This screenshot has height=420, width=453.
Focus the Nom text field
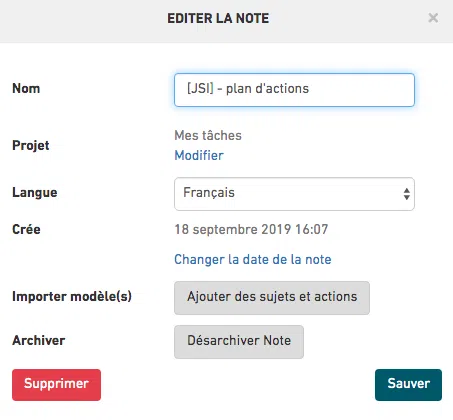tap(294, 90)
